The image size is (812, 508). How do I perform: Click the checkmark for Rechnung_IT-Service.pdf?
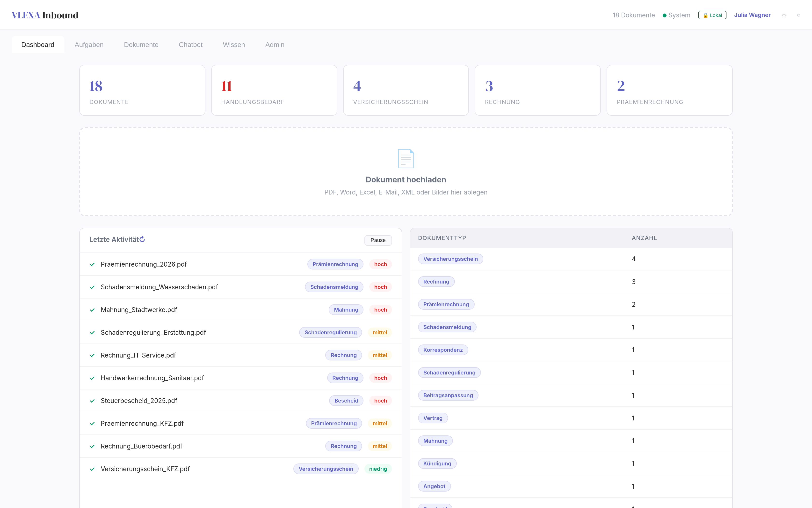[x=92, y=355]
